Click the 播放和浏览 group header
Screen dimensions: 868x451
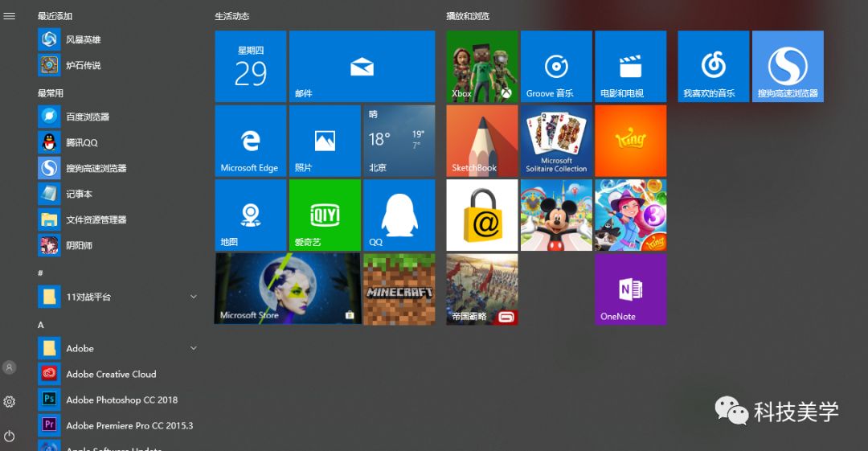468,16
